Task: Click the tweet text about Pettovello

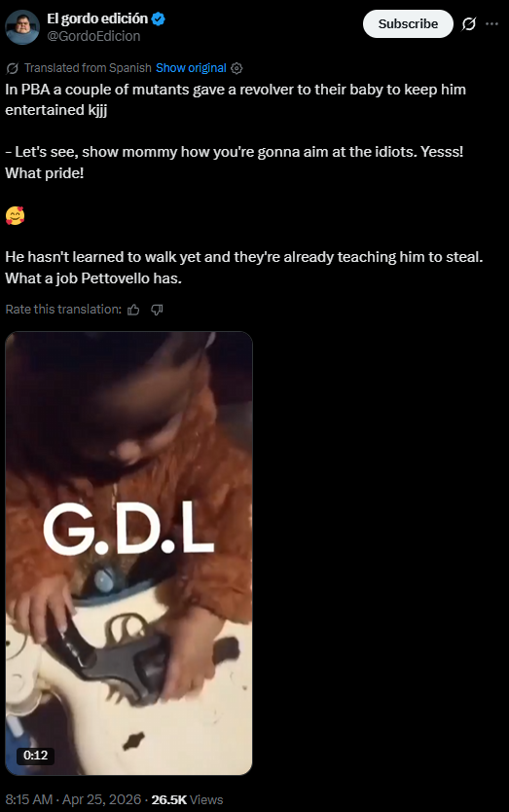Action: point(244,268)
